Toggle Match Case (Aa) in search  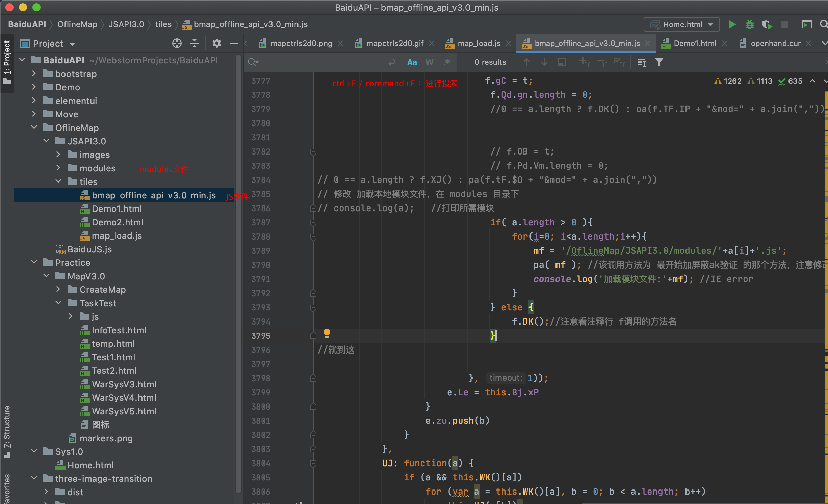[412, 62]
